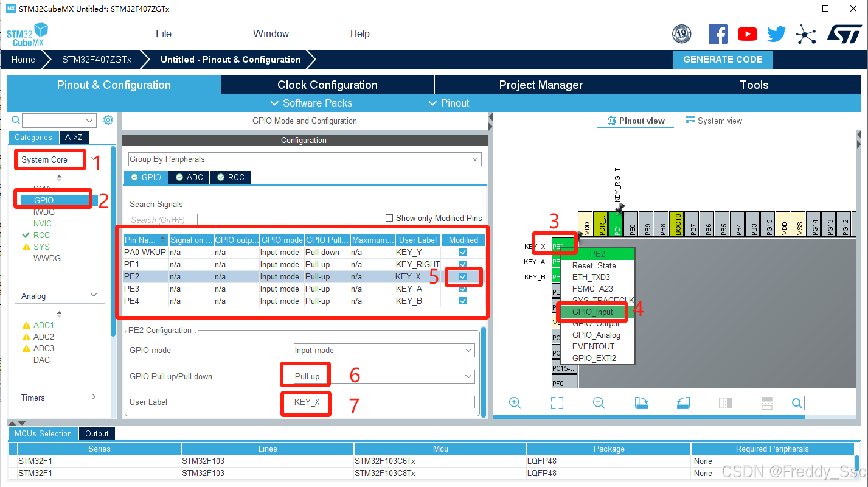
Task: Click the pin search magnifier icon
Action: tap(797, 403)
